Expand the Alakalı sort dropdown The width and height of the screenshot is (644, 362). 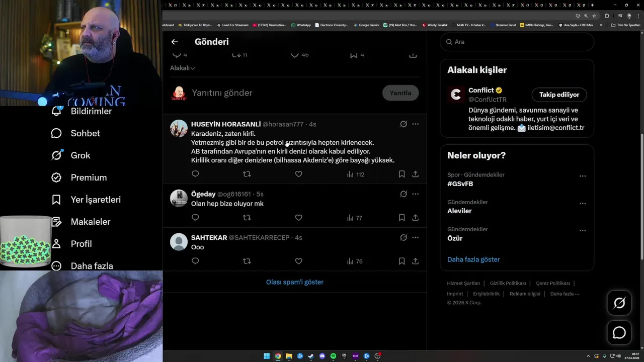tap(183, 68)
